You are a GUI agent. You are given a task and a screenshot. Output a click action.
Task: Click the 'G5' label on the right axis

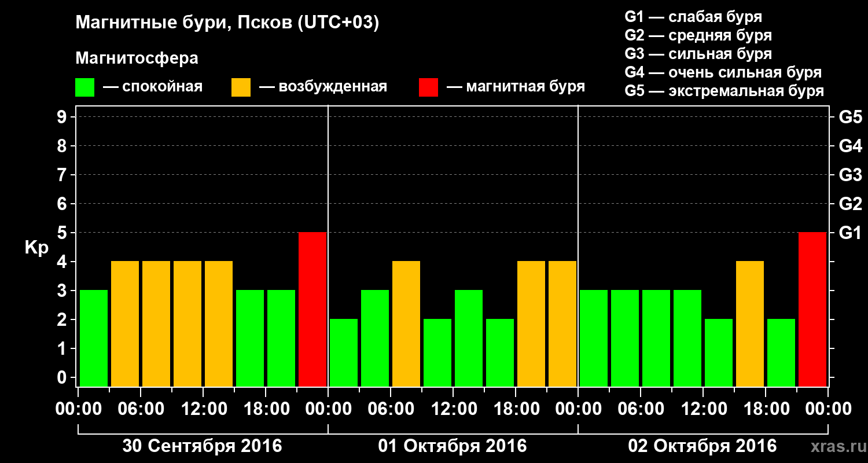coord(850,117)
